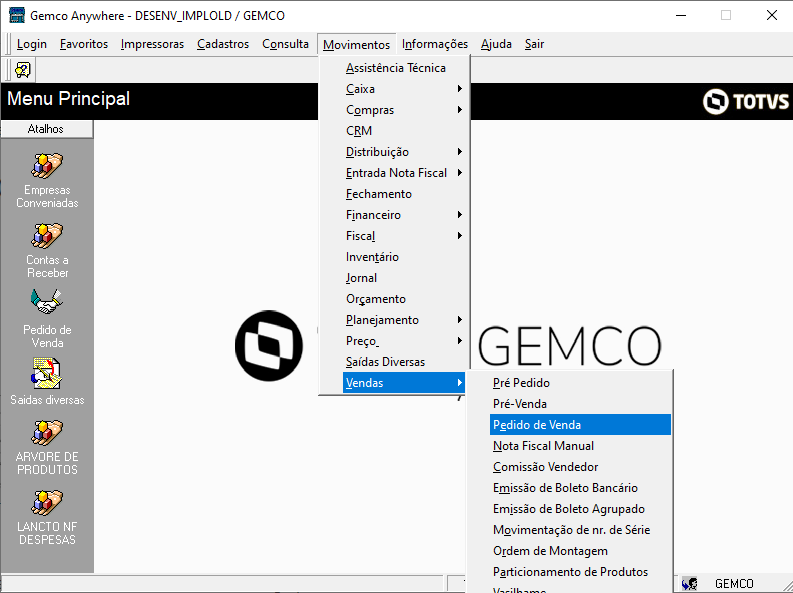Select CRM in the Movimentos menu

click(395, 131)
